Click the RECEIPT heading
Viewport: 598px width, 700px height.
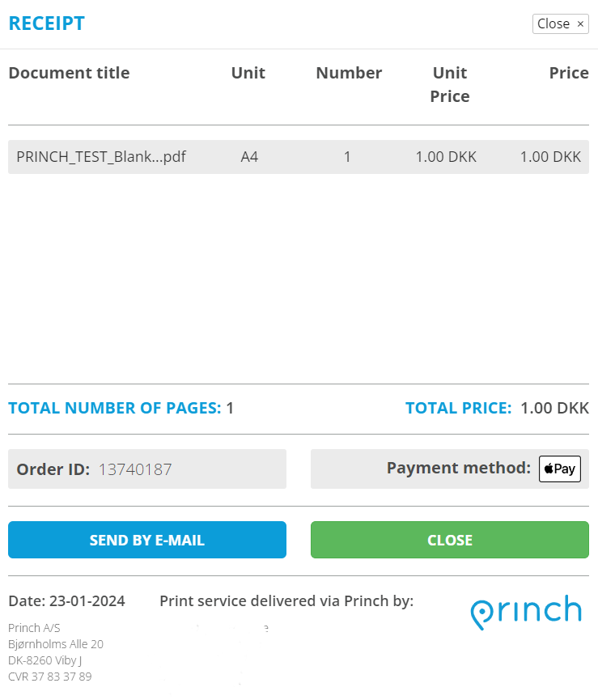46,23
